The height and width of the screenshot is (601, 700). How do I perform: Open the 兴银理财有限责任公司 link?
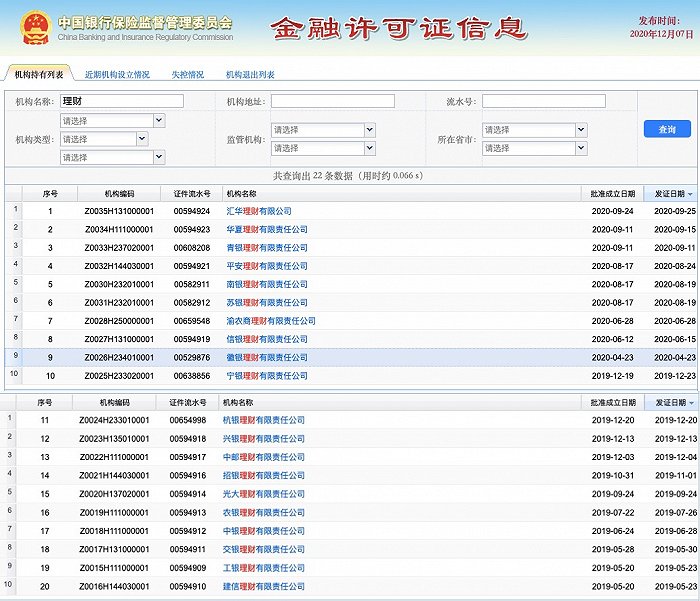point(264,439)
